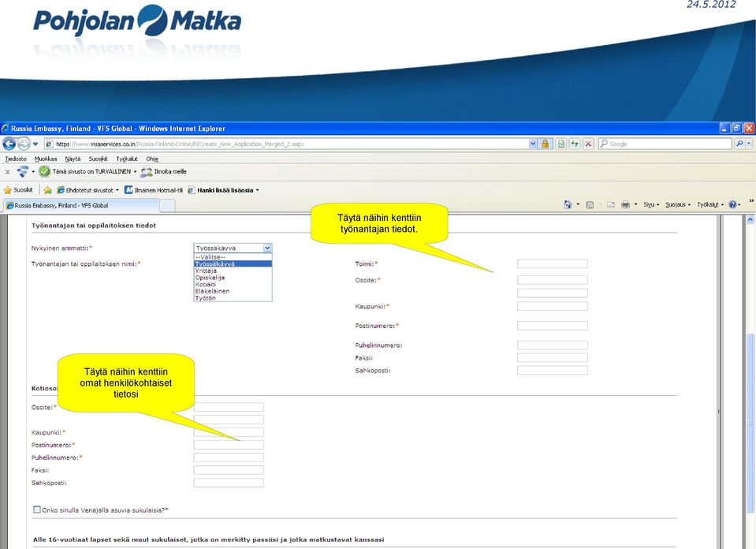The height and width of the screenshot is (549, 756).
Task: Click the Read mail envelope icon
Action: pos(610,204)
